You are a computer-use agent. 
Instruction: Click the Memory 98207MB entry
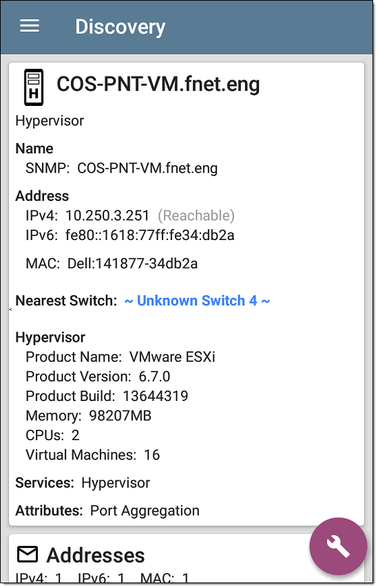click(89, 415)
